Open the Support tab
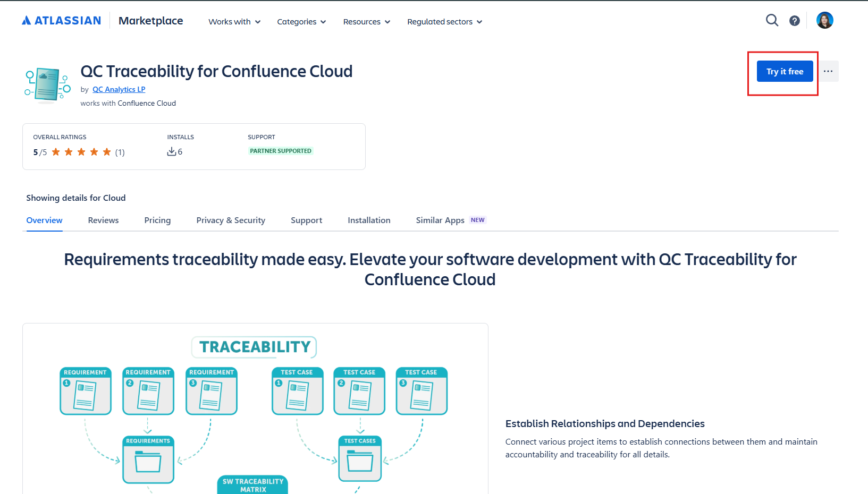 click(x=306, y=220)
